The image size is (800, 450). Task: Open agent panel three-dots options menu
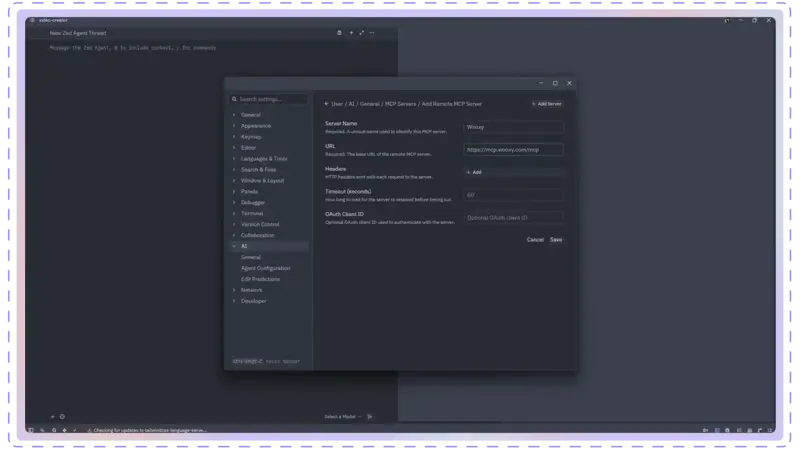pos(372,33)
